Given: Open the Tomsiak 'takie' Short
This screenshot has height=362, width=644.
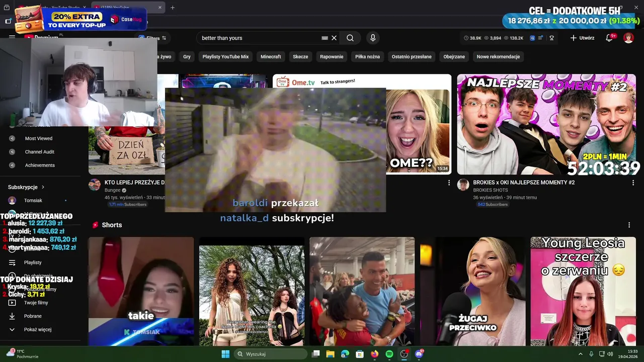Looking at the screenshot, I should [141, 292].
